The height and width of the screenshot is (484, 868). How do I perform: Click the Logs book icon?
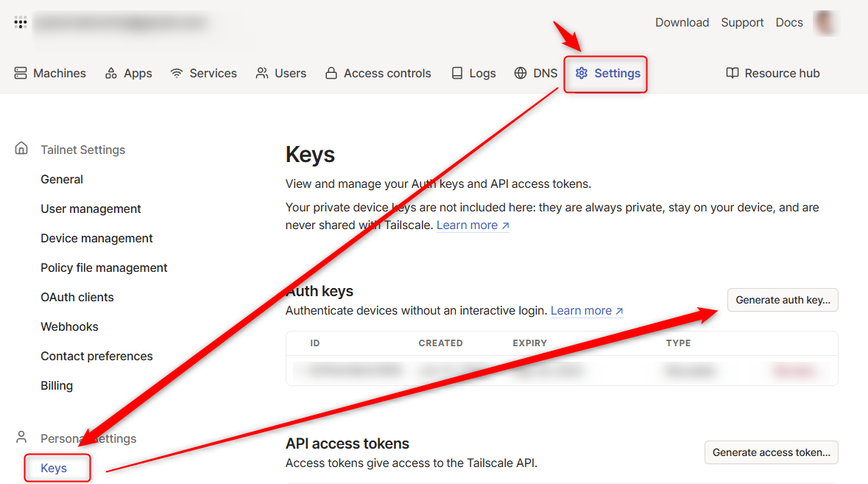pyautogui.click(x=456, y=73)
